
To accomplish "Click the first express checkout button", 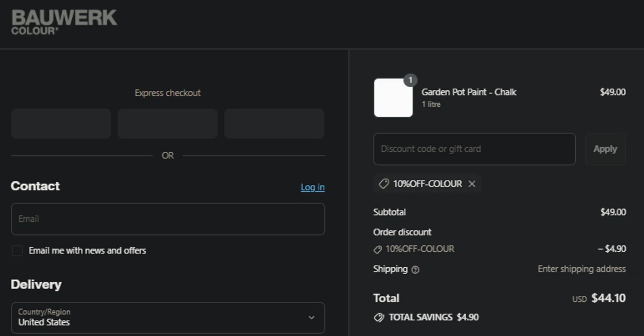I will tap(61, 123).
